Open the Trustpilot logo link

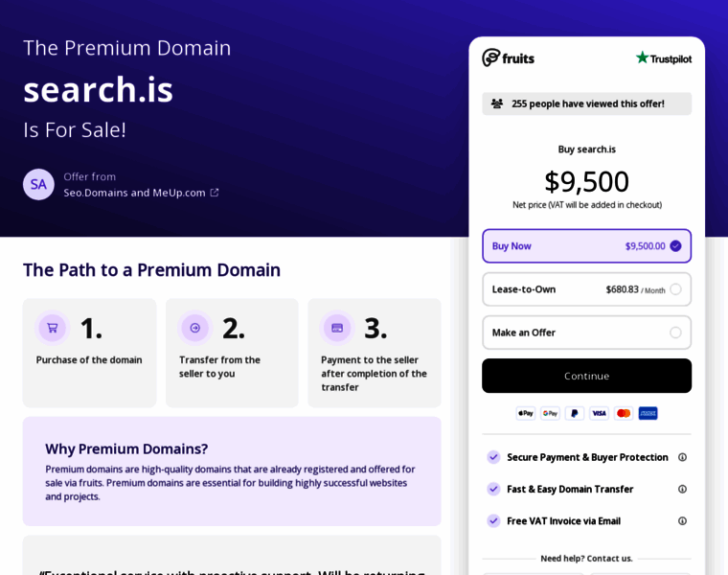point(663,57)
